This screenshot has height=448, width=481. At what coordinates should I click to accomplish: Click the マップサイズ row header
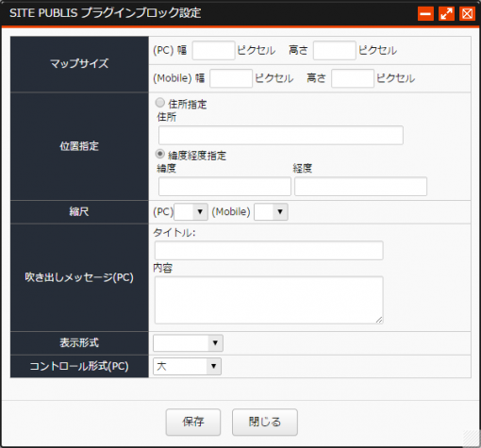(x=79, y=64)
